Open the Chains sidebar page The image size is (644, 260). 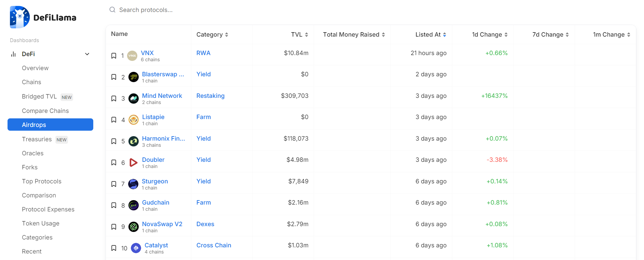point(31,82)
